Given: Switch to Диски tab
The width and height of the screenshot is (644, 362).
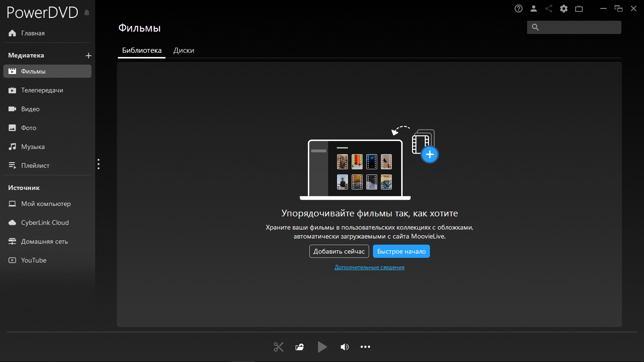Looking at the screenshot, I should click(x=184, y=50).
